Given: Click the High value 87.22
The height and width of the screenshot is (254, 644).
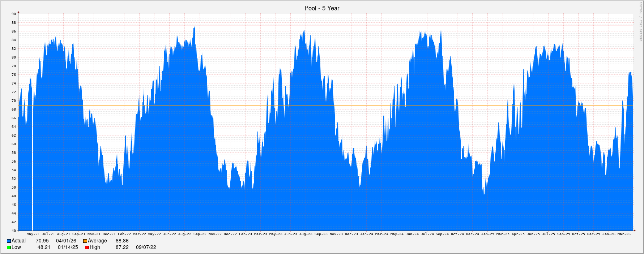Looking at the screenshot, I should point(122,247).
